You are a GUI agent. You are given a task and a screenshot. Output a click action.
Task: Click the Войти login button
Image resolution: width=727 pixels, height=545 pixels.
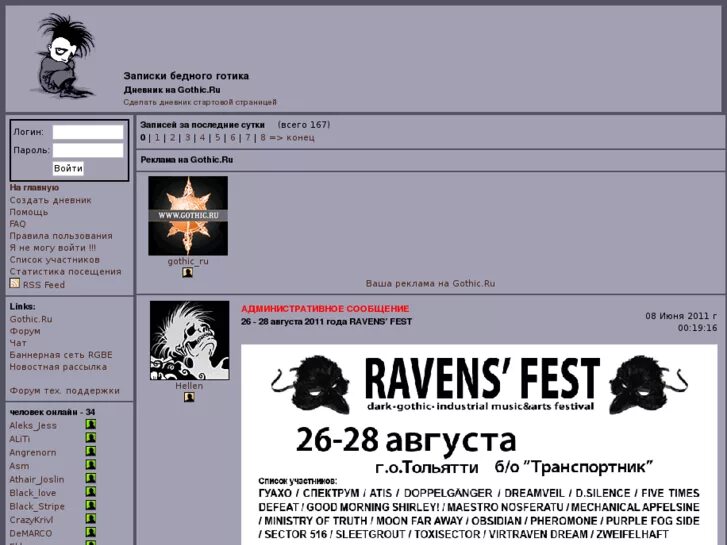68,168
